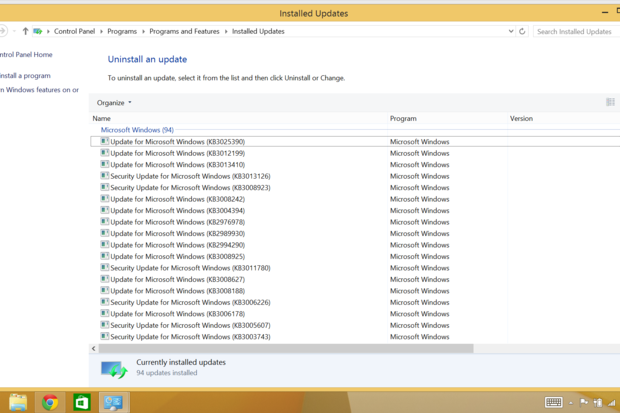Click the horizontal scrollbar left arrow
Viewport: 620px width, 413px height.
pyautogui.click(x=94, y=349)
